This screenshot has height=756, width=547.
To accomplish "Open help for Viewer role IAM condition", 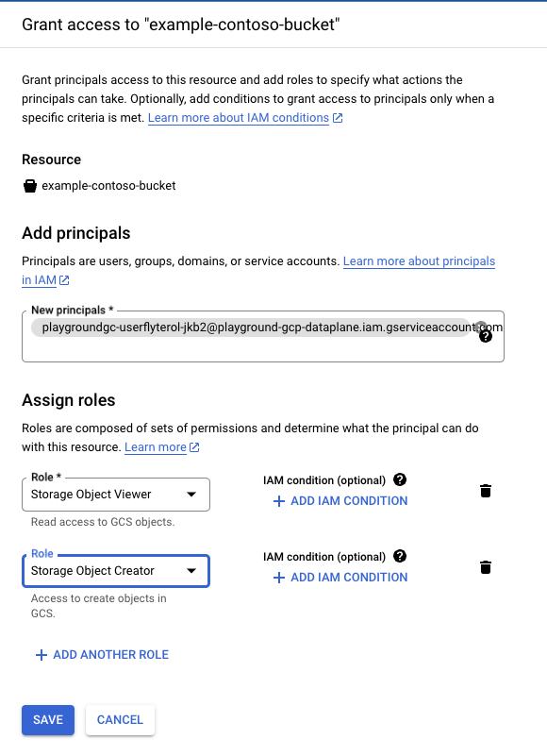I will [x=400, y=479].
